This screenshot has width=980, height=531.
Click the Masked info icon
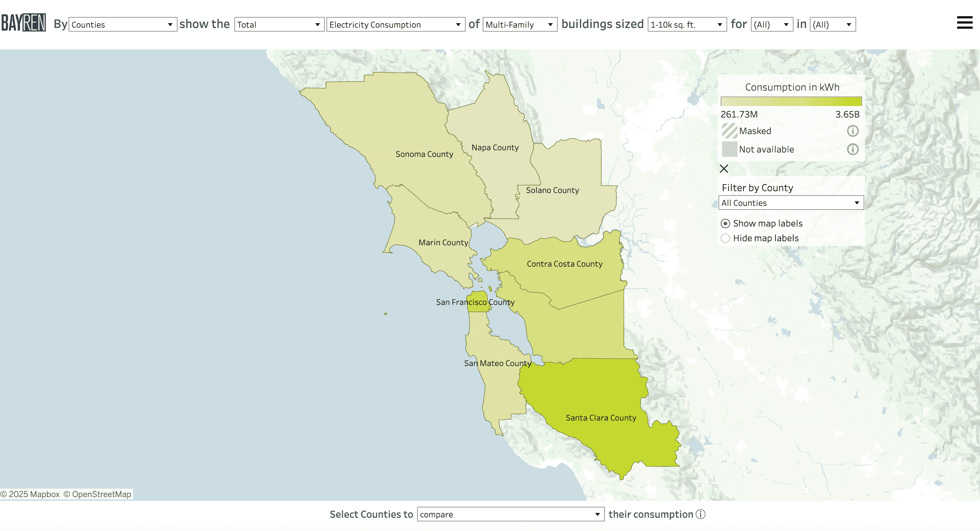click(853, 131)
